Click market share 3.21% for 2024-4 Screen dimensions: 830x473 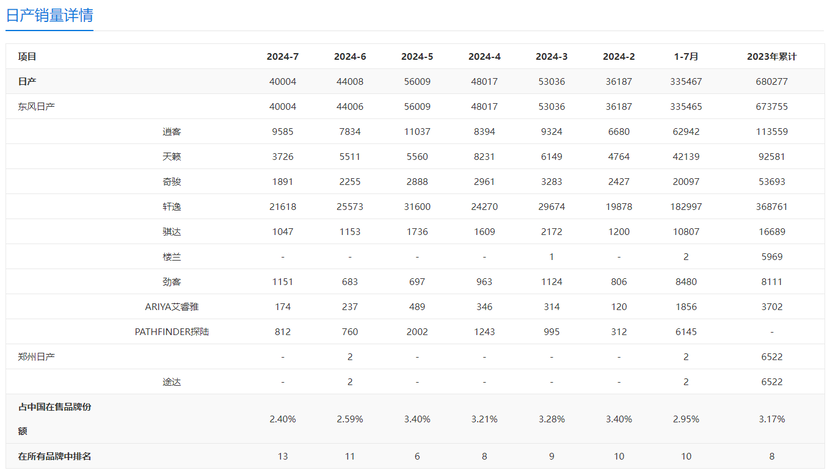tap(484, 419)
